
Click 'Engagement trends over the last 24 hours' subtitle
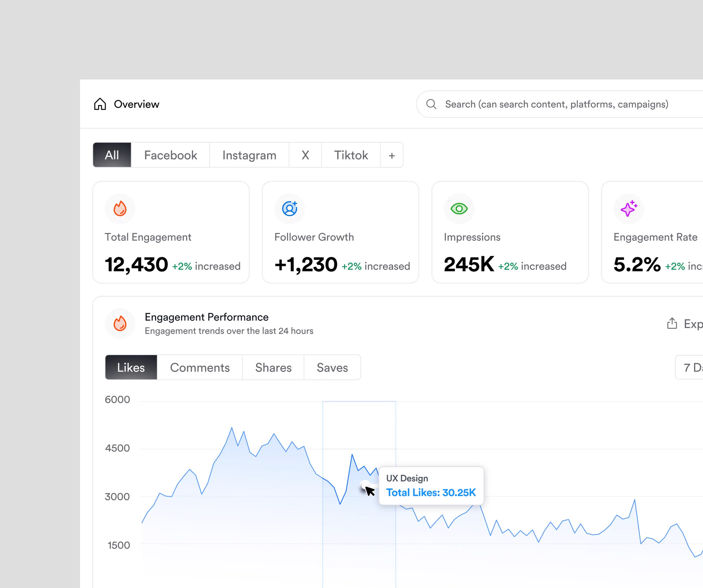(229, 331)
